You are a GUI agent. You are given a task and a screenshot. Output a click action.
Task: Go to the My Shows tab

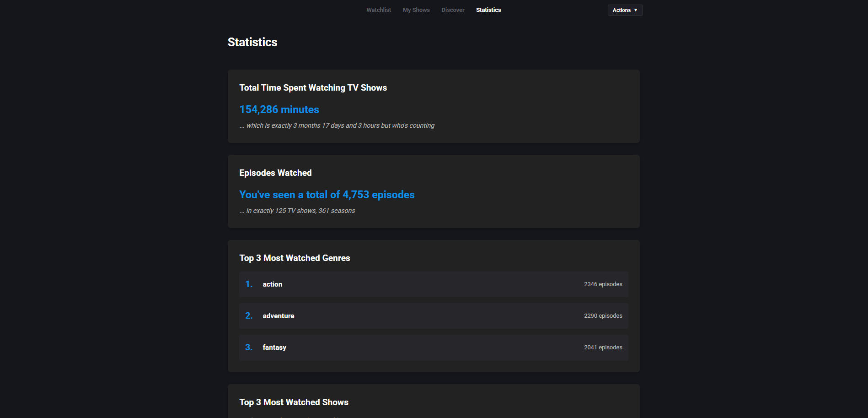coord(416,10)
